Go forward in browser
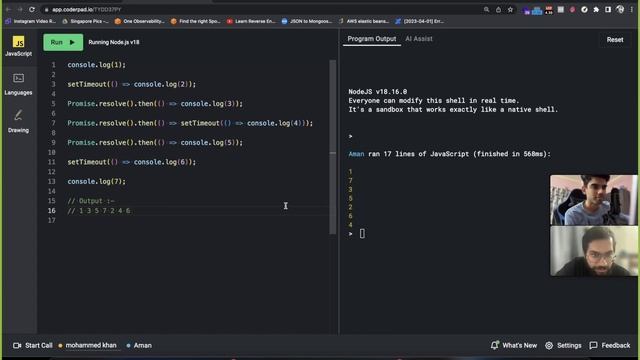This screenshot has height=360, width=640. point(20,9)
